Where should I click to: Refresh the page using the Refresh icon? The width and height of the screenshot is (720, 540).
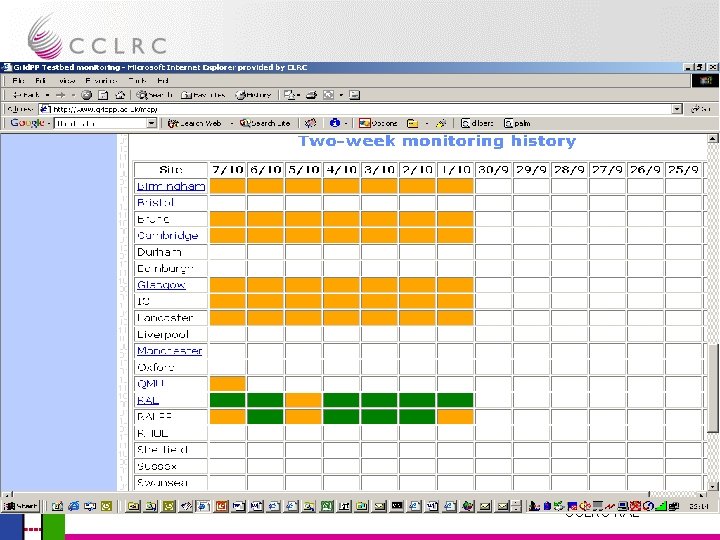click(103, 95)
